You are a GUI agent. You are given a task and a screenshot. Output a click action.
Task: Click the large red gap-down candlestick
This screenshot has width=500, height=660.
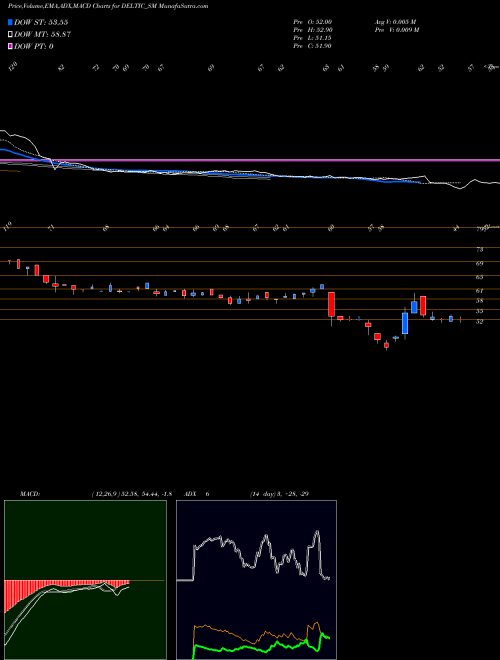[331, 304]
